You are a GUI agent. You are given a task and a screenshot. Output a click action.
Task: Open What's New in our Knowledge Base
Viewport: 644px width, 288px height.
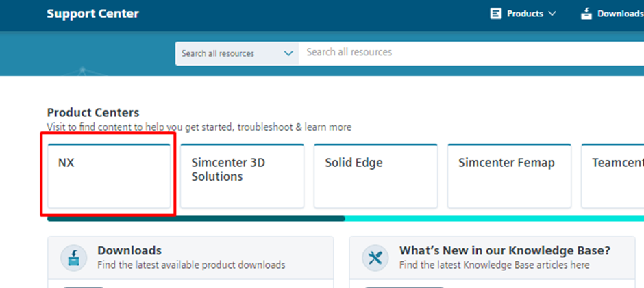click(x=505, y=250)
